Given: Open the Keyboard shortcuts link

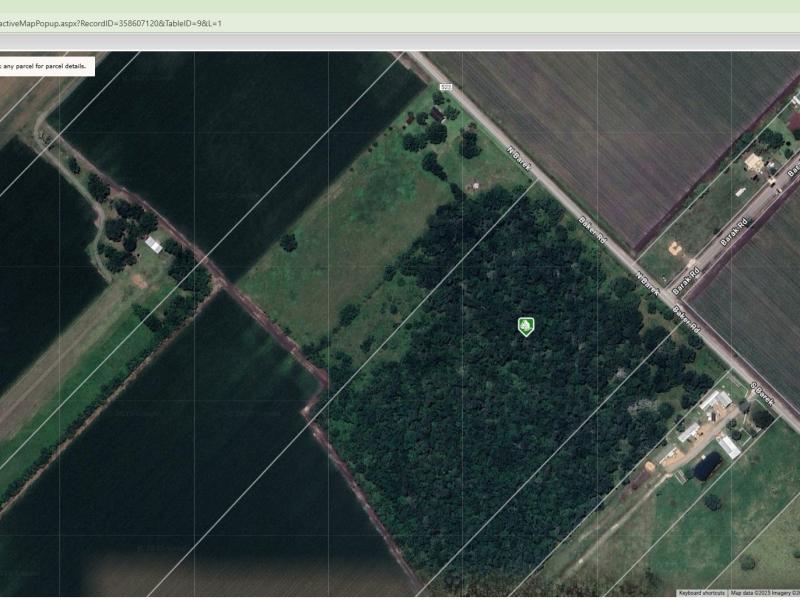Looking at the screenshot, I should [701, 593].
